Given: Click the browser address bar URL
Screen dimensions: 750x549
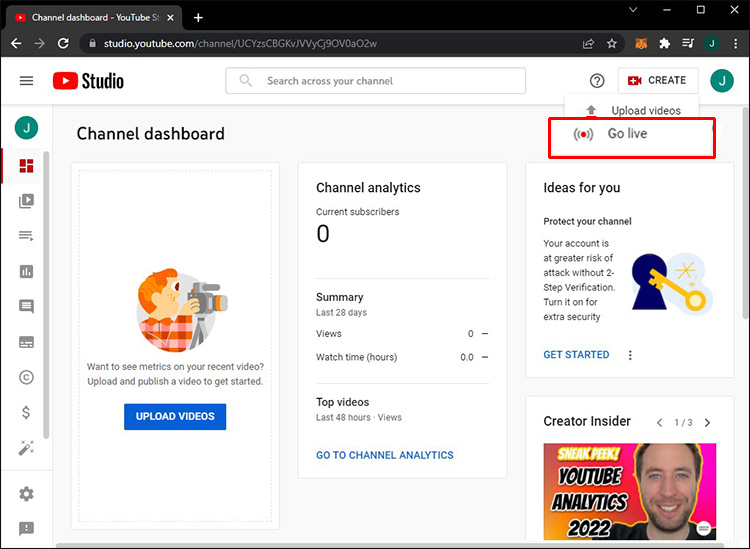Looking at the screenshot, I should pos(240,44).
